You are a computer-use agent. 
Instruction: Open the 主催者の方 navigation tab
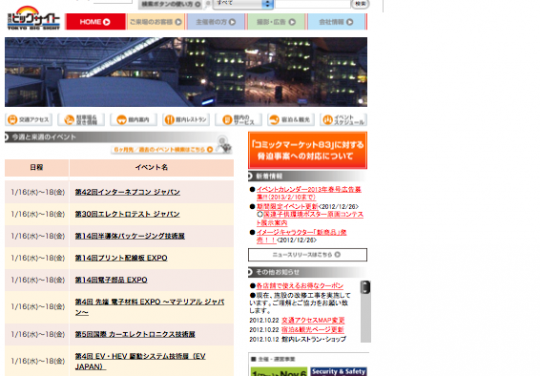coord(216,22)
